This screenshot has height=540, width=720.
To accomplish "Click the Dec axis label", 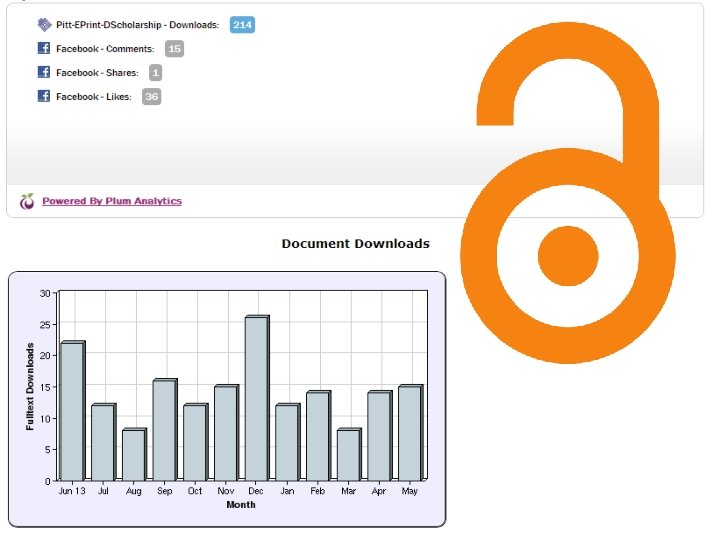I will click(x=256, y=491).
